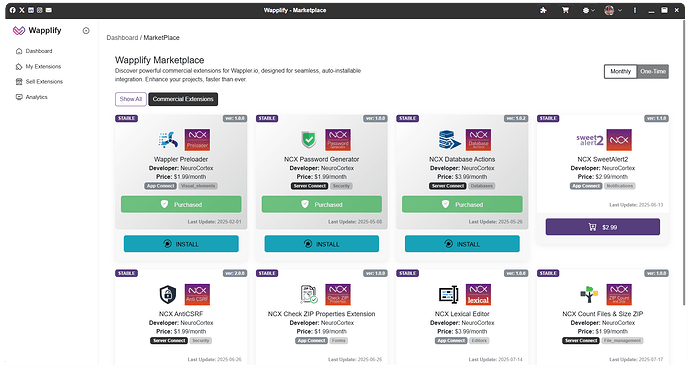The image size is (690, 368).
Task: Open the vertical three-dots menu in title bar
Action: click(x=635, y=10)
